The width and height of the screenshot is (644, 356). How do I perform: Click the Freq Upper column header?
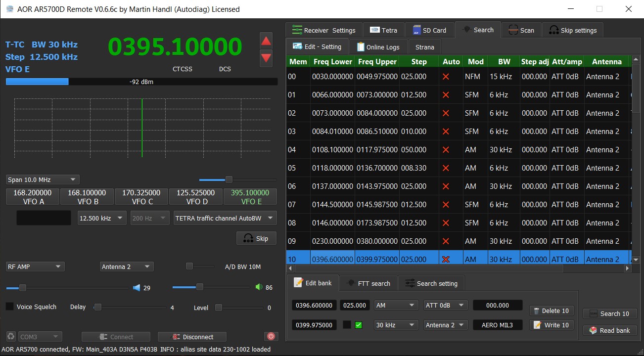point(377,62)
